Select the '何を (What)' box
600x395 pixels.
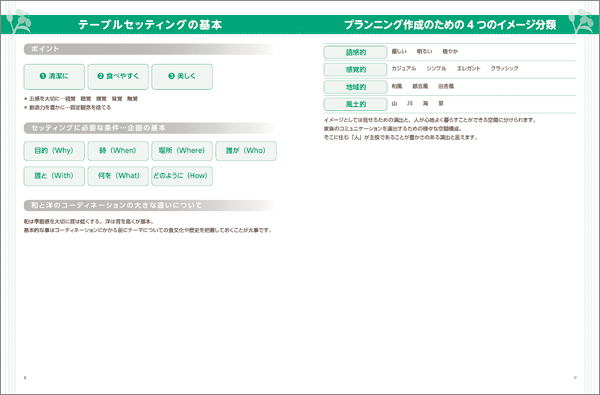tap(118, 176)
